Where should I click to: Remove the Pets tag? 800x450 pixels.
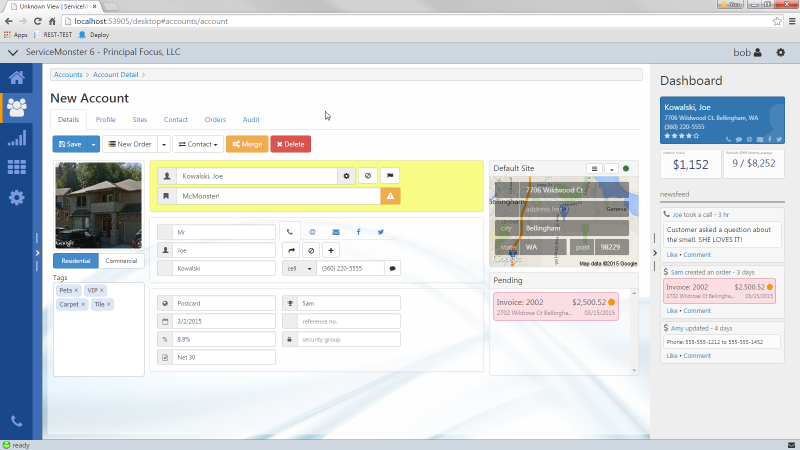(75, 290)
